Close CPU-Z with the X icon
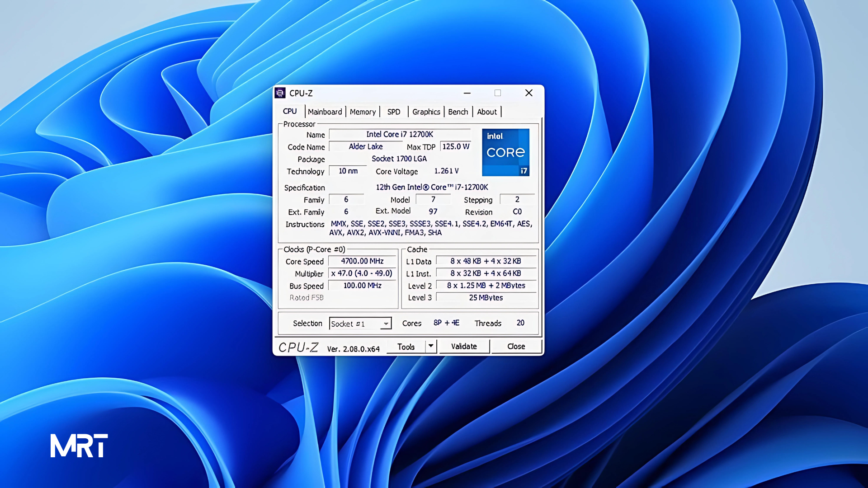 coord(528,93)
